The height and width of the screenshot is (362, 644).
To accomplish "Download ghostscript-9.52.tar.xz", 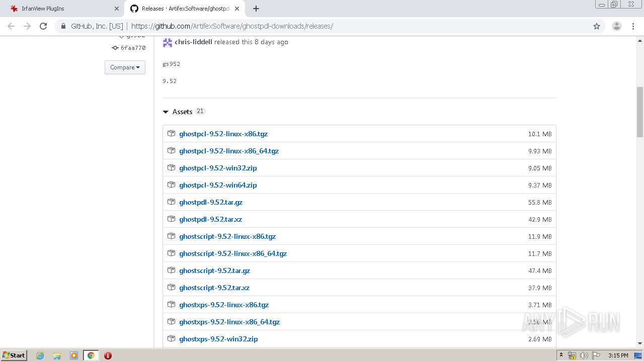I will pyautogui.click(x=214, y=288).
